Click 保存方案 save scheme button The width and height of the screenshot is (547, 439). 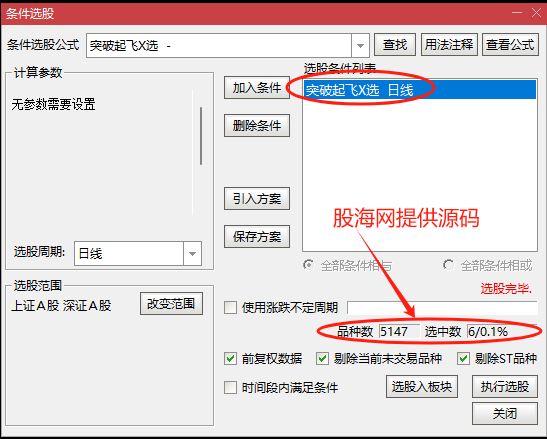[257, 237]
